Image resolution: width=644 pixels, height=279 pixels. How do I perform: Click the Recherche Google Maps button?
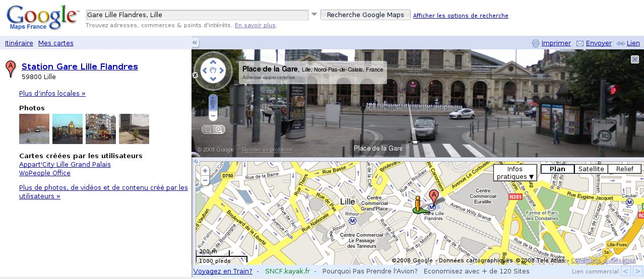pos(365,15)
